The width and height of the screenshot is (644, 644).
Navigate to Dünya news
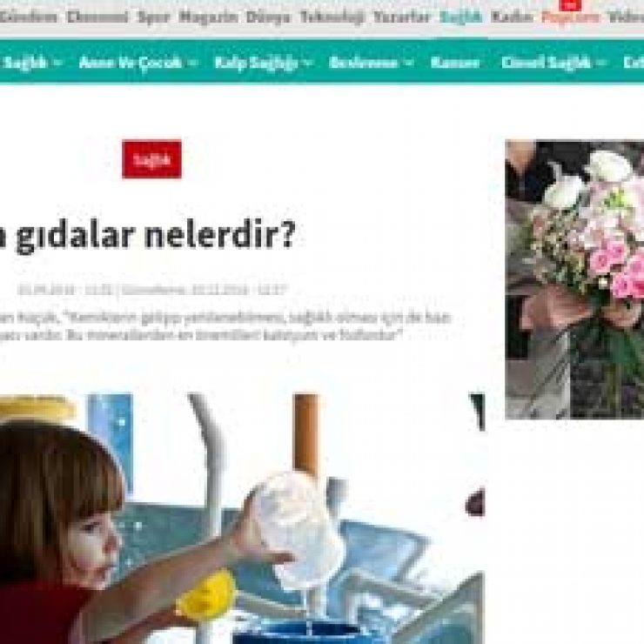point(268,17)
